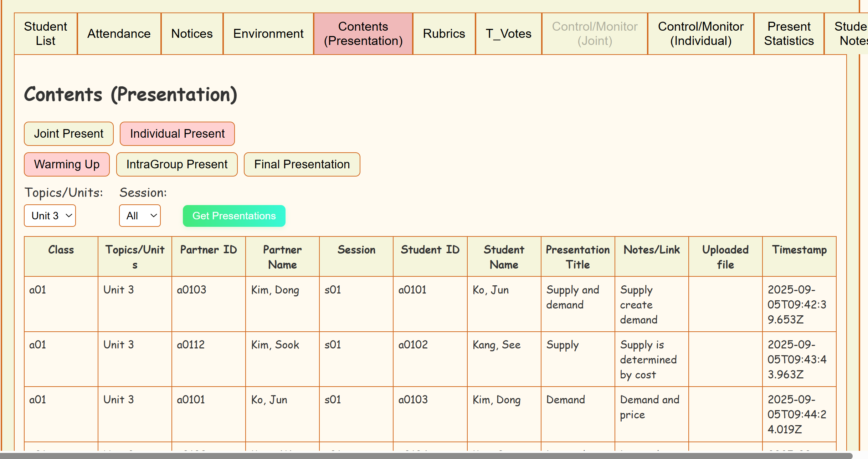Toggle Joint Present mode
The height and width of the screenshot is (459, 868).
click(x=69, y=134)
